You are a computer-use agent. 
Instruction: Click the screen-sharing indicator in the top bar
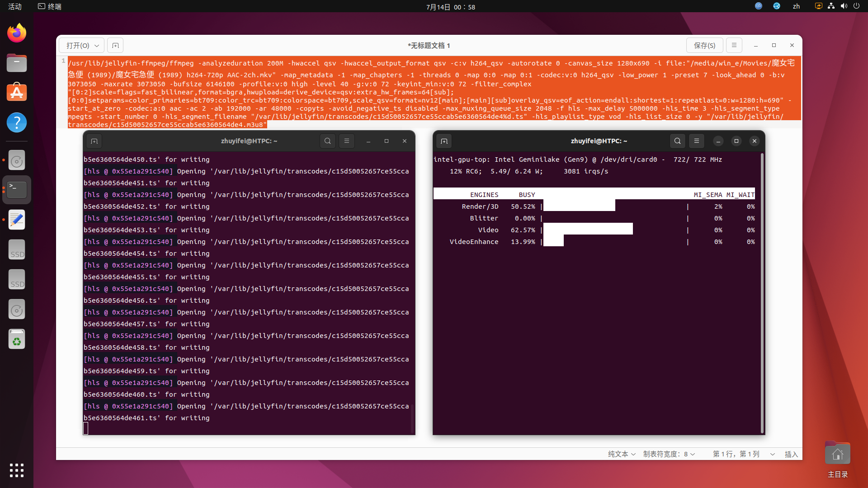818,6
